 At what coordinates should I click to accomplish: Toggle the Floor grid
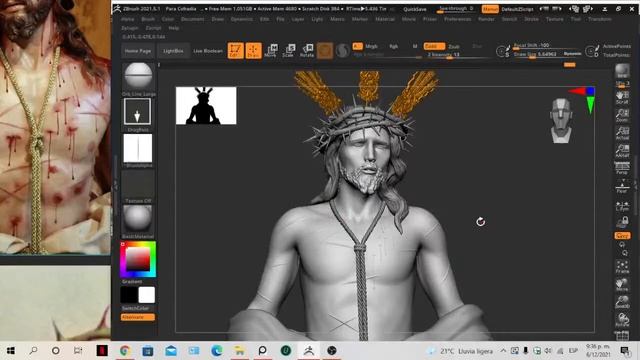click(x=622, y=187)
